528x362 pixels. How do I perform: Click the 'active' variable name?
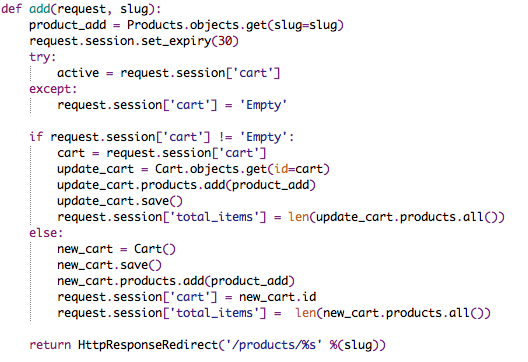78,73
